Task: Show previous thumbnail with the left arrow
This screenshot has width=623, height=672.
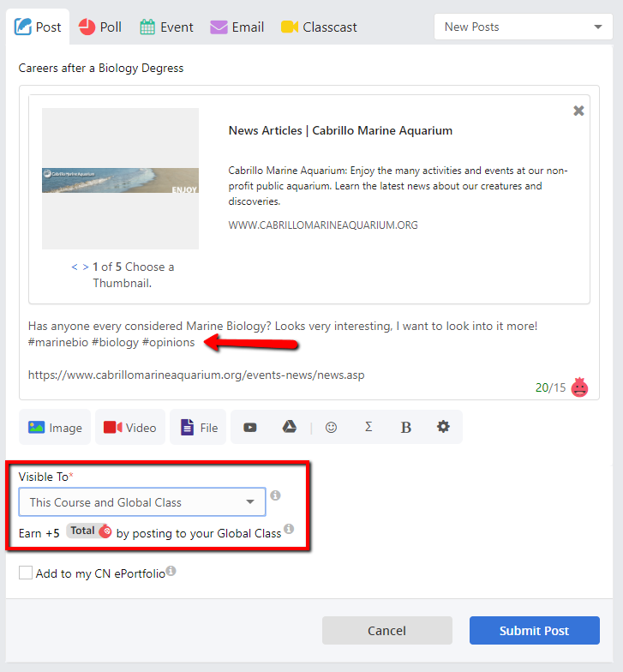Action: 75,267
